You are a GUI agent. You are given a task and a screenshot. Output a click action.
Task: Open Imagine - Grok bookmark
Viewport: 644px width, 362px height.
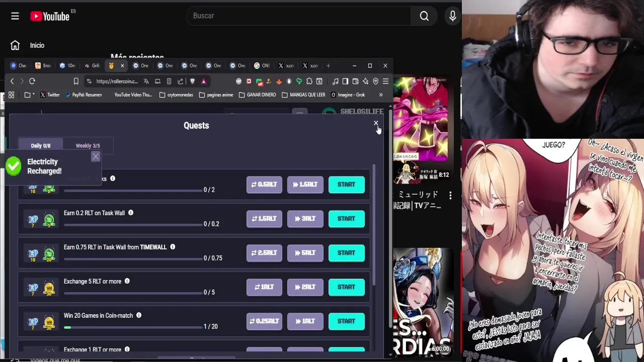coord(348,95)
